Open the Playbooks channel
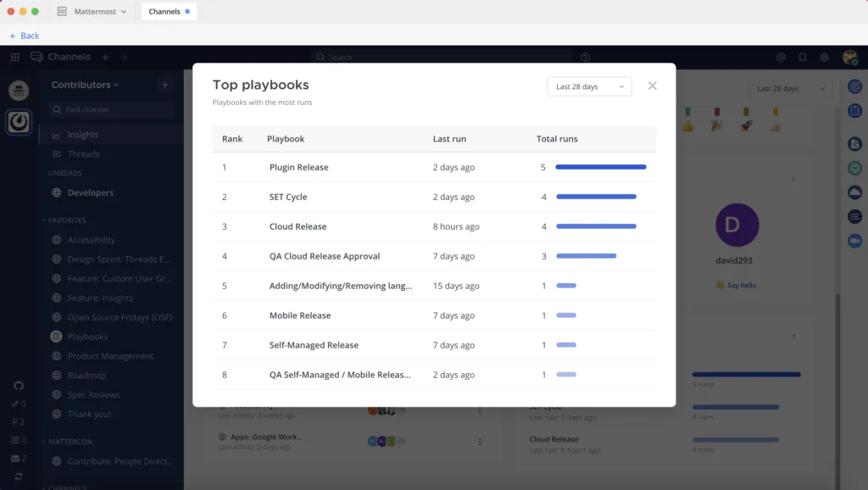 [x=111, y=337]
